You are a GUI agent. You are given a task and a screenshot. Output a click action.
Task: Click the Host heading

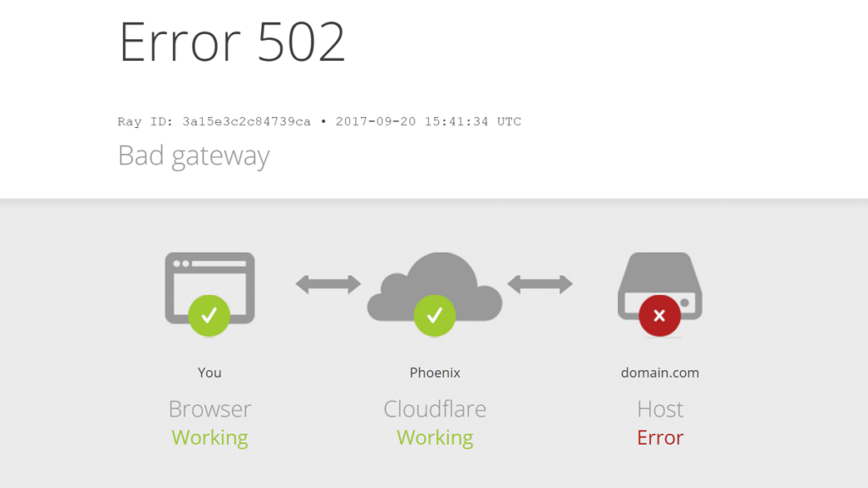click(x=659, y=409)
